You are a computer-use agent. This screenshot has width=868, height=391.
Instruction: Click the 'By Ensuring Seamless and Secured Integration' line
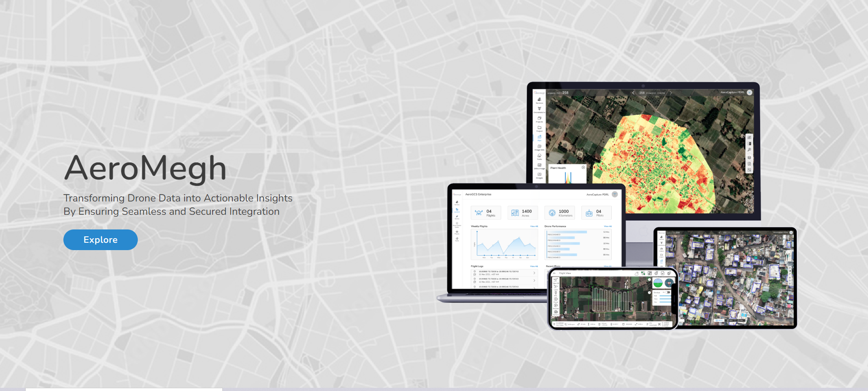pos(171,212)
